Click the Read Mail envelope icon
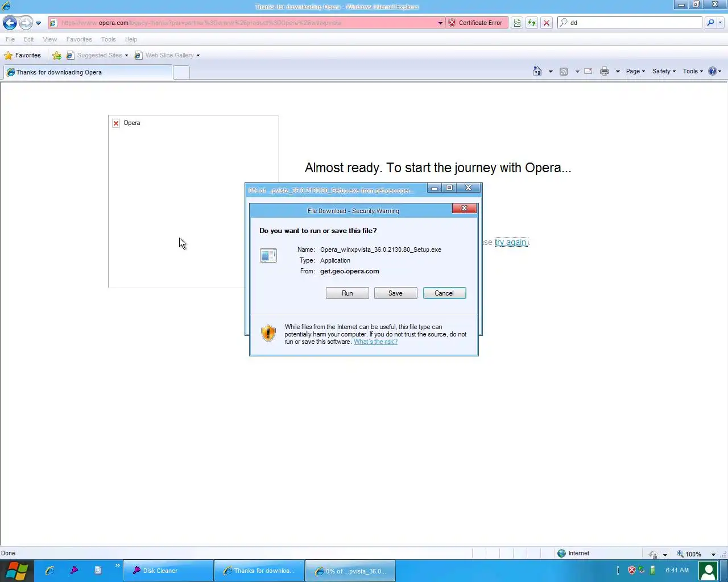The image size is (728, 582). tap(588, 71)
